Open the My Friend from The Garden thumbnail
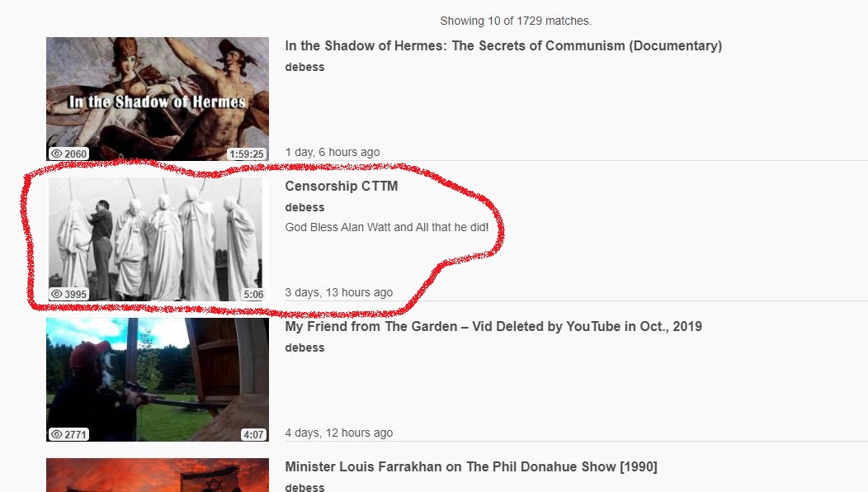 click(158, 380)
